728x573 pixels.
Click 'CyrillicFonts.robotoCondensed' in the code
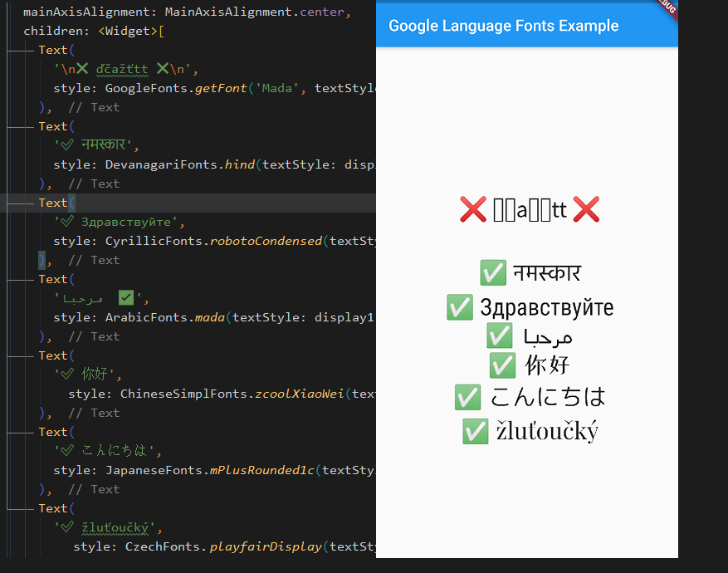click(213, 241)
